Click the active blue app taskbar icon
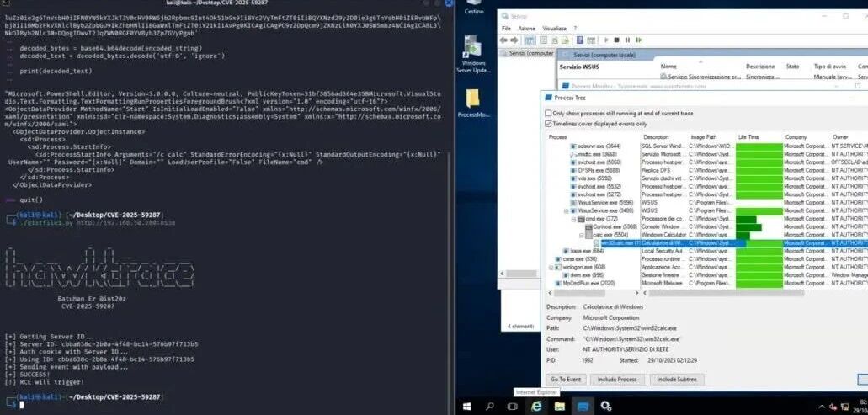 click(x=583, y=406)
